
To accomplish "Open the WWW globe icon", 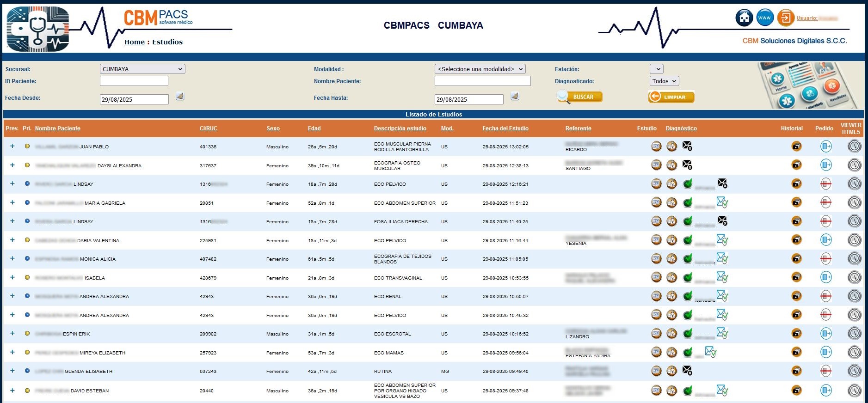I will (x=765, y=18).
